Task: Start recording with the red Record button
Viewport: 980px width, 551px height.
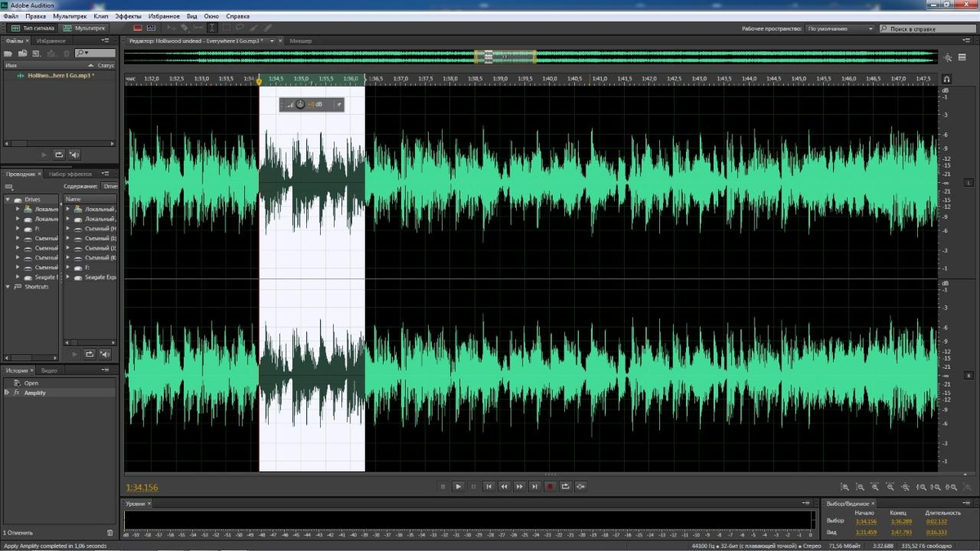Action: click(x=550, y=487)
